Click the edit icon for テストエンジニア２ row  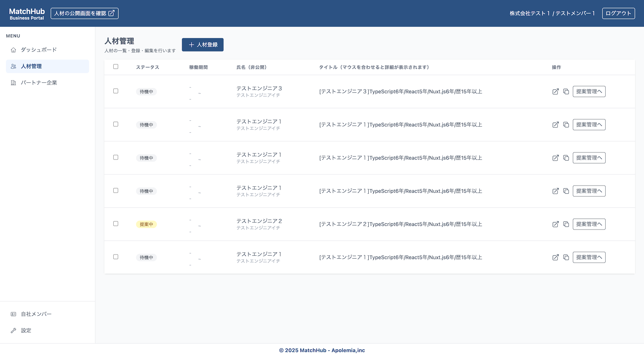(555, 224)
